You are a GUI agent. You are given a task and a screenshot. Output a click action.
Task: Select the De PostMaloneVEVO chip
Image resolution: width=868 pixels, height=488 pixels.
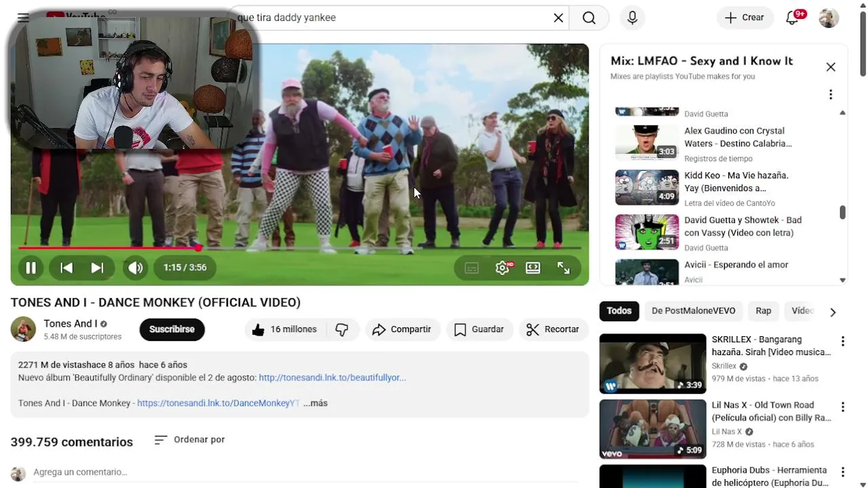click(693, 311)
